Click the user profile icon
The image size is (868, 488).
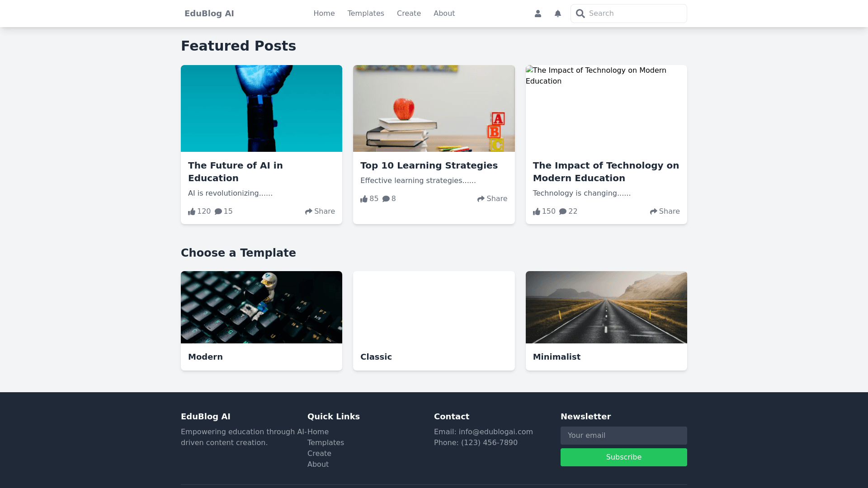pos(538,14)
